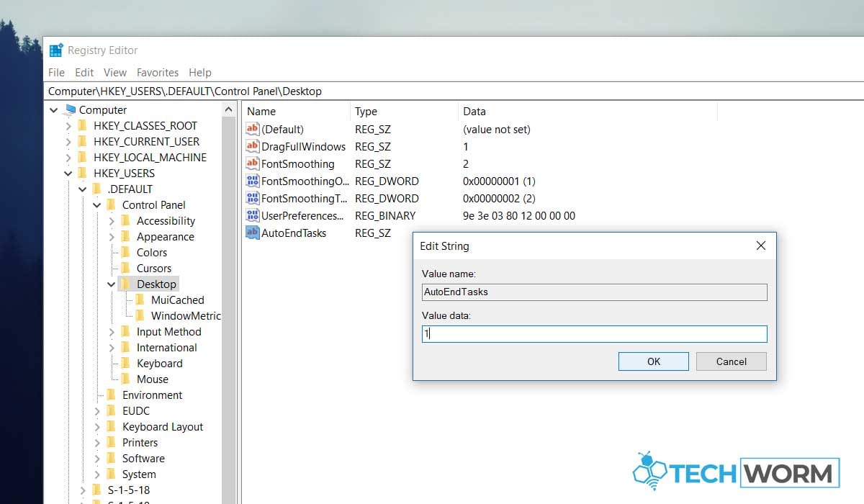The image size is (864, 504).
Task: Collapse the .DEFAULT key
Action: pyautogui.click(x=83, y=189)
